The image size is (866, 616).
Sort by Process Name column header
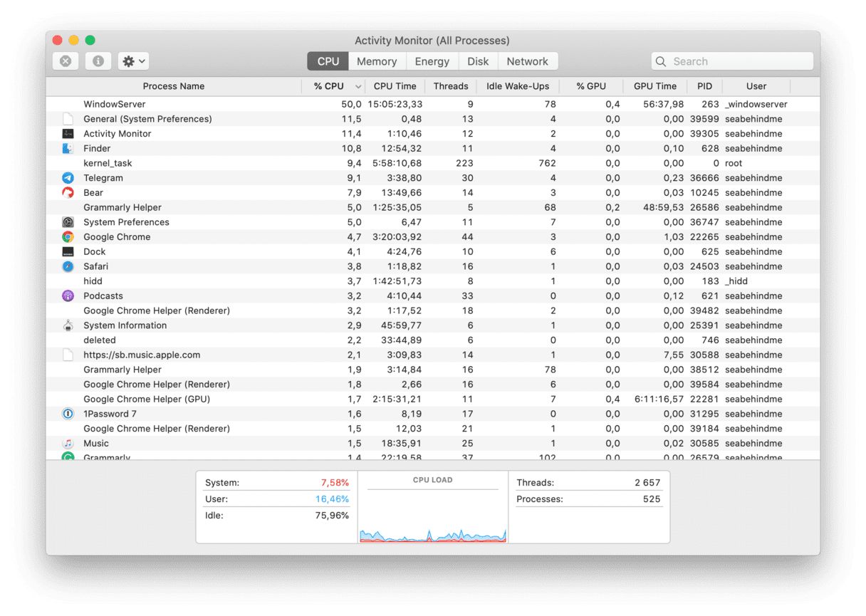point(174,86)
